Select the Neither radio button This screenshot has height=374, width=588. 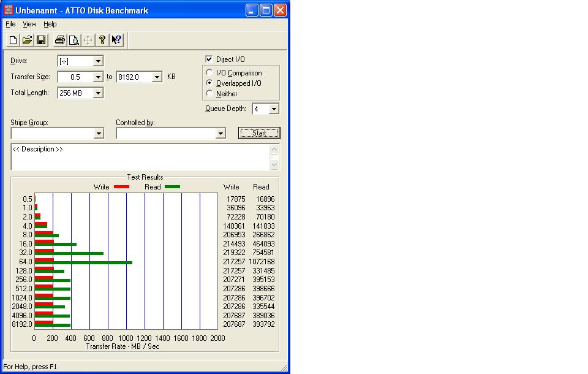coord(209,93)
